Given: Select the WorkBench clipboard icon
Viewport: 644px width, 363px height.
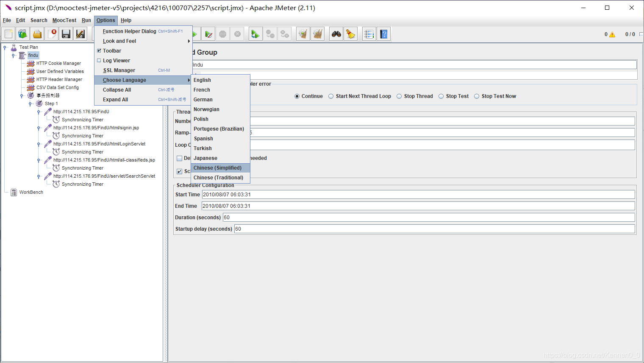Looking at the screenshot, I should coord(14,192).
